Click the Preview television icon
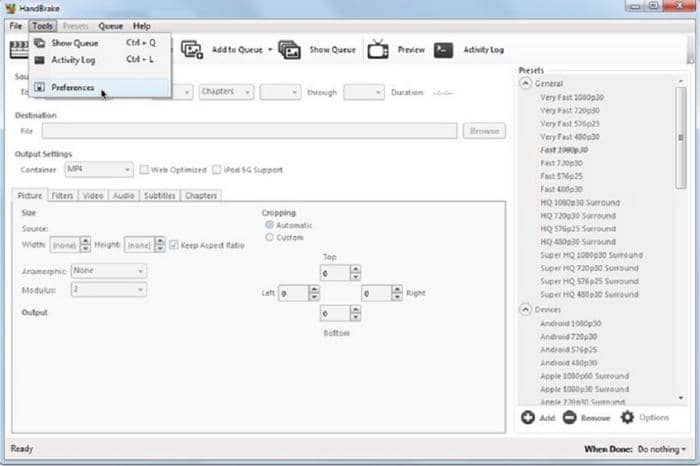 (x=378, y=49)
